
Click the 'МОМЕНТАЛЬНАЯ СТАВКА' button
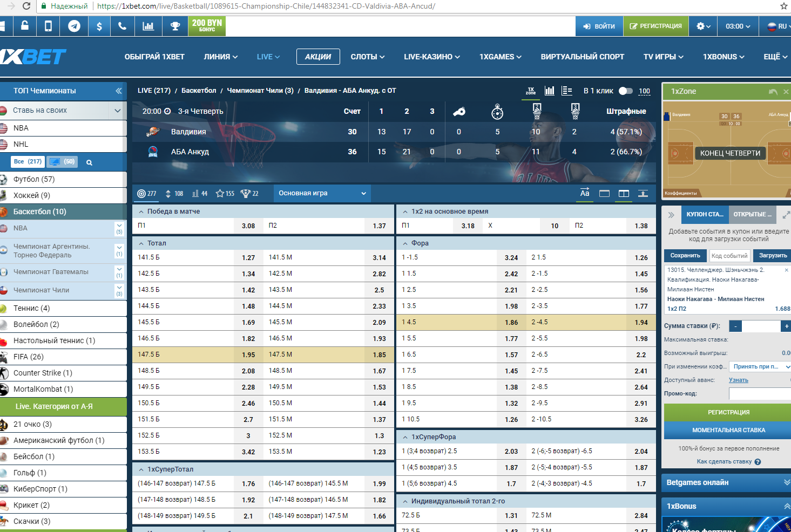(728, 430)
